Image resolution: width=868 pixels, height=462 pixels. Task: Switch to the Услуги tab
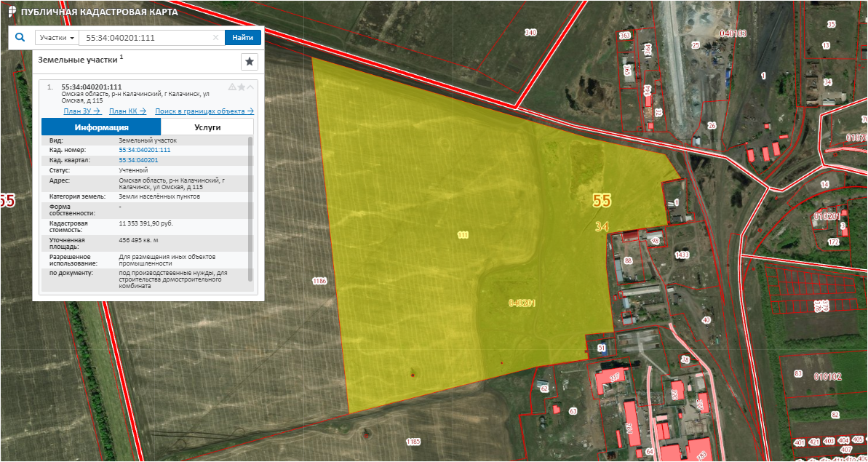click(x=207, y=127)
